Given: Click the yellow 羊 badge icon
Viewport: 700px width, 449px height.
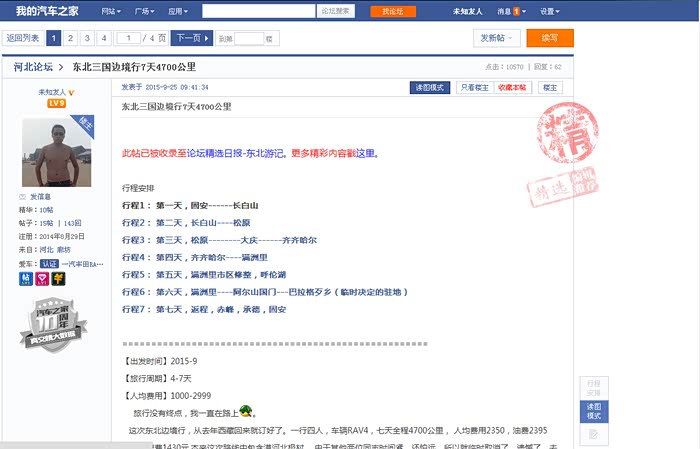Looking at the screenshot, I should [x=58, y=279].
